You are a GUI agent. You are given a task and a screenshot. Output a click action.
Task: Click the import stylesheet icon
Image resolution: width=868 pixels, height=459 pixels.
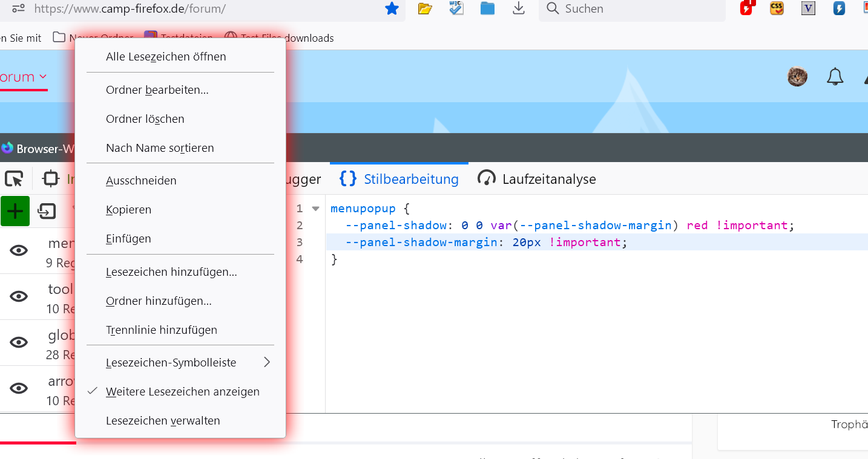pos(47,211)
